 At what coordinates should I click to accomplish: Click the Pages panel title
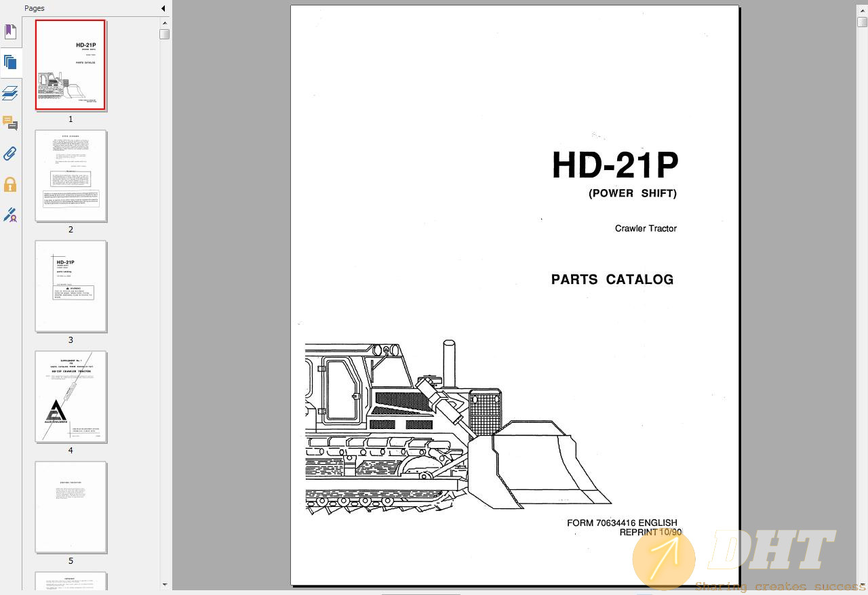tap(35, 8)
